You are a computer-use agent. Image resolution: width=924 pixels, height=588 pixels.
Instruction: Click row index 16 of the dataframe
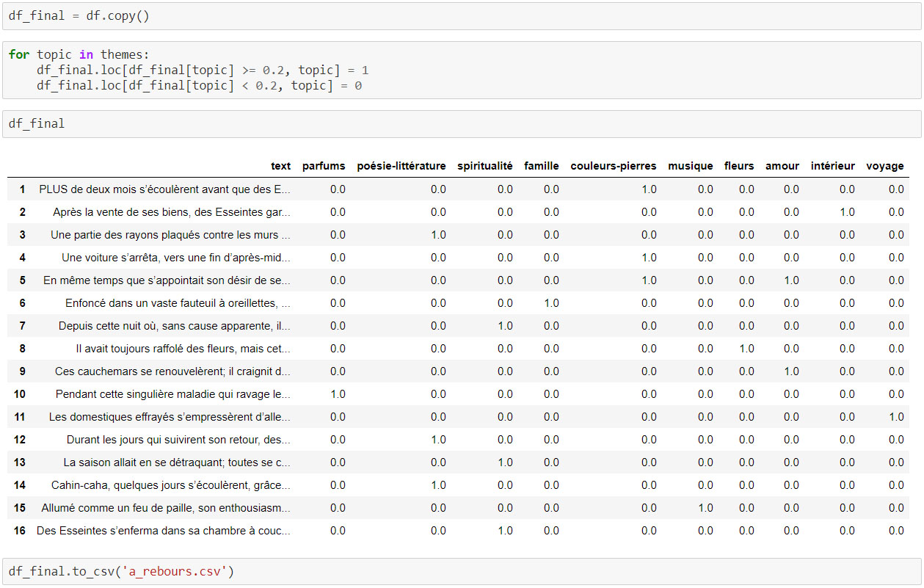(x=20, y=531)
